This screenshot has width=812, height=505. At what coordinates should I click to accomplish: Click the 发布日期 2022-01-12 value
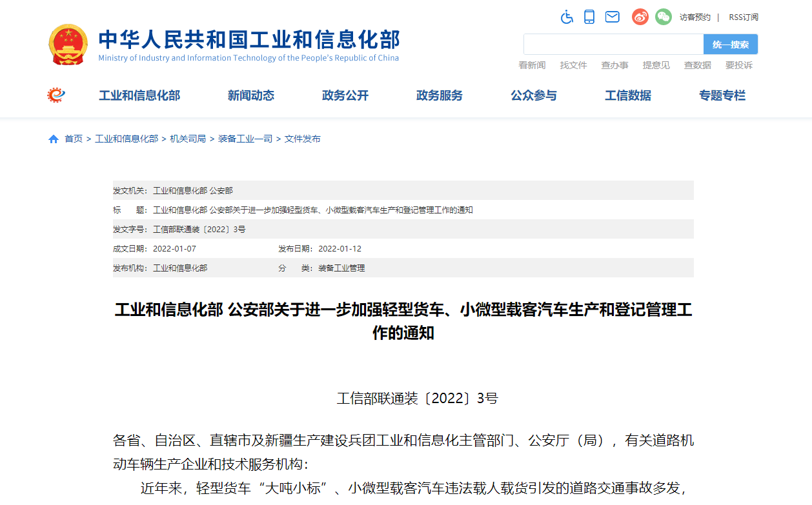coord(340,249)
